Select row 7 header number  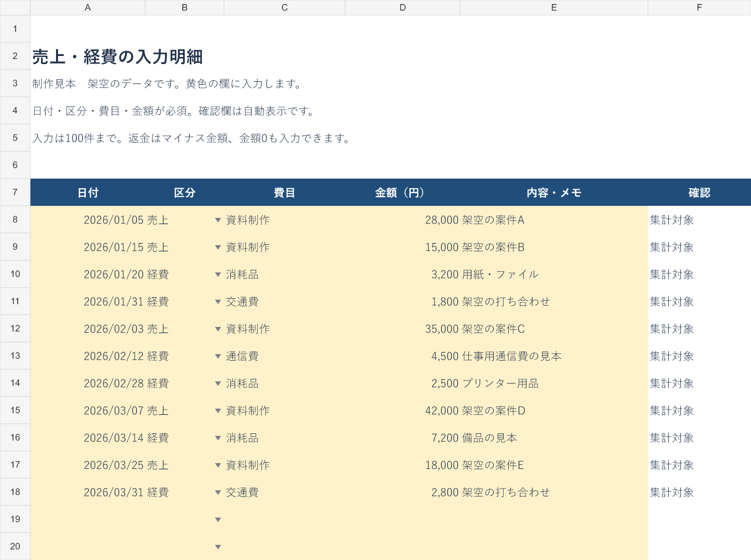click(15, 192)
